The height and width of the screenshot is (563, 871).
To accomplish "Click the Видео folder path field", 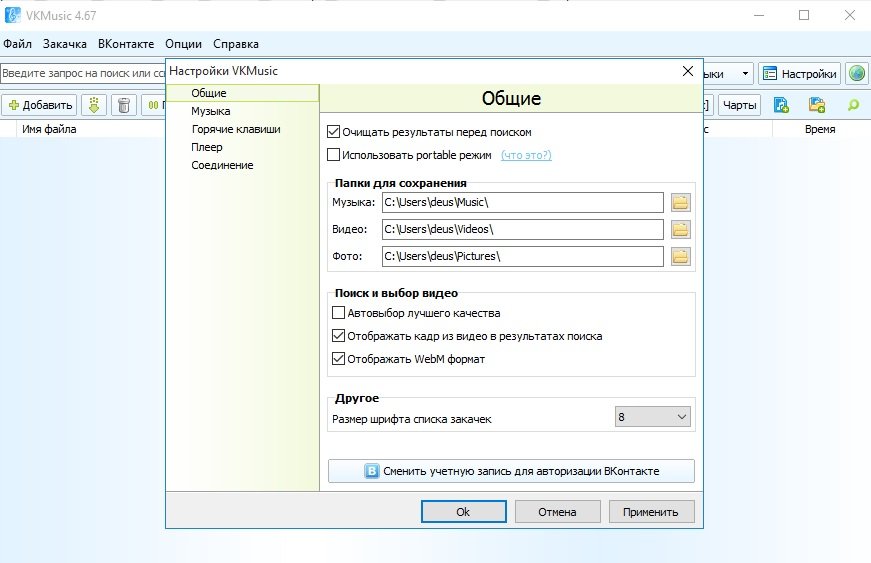I will [x=523, y=229].
